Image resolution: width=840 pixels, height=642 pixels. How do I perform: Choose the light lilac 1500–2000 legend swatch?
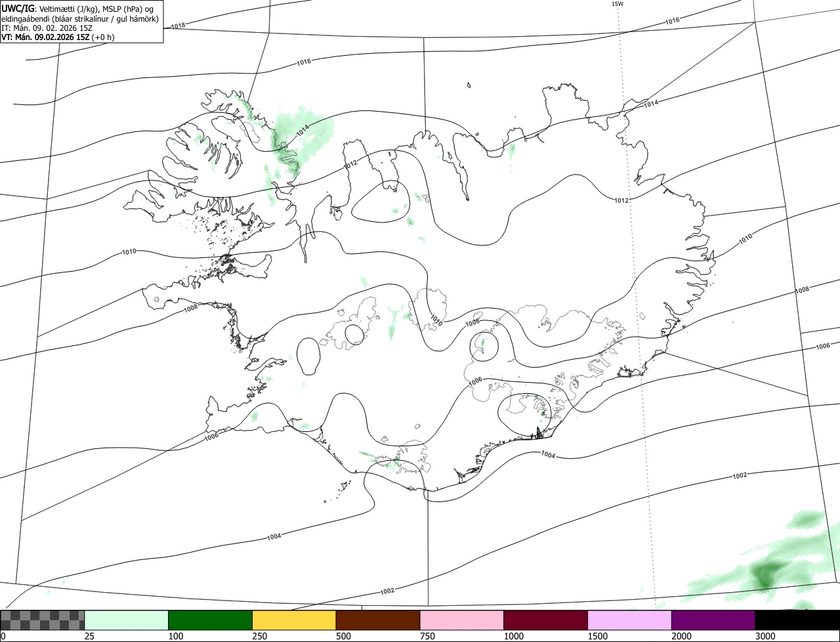630,620
